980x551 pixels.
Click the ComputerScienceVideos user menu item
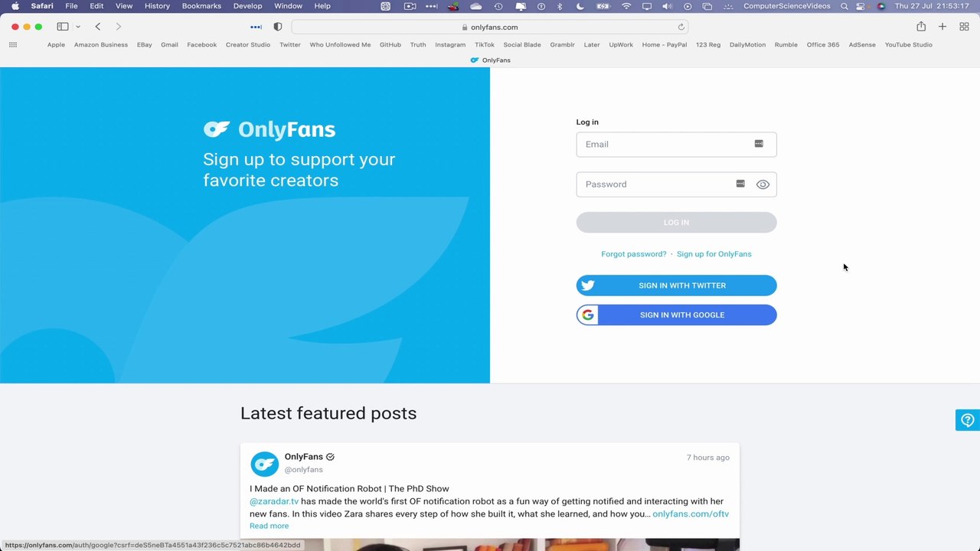(x=786, y=6)
